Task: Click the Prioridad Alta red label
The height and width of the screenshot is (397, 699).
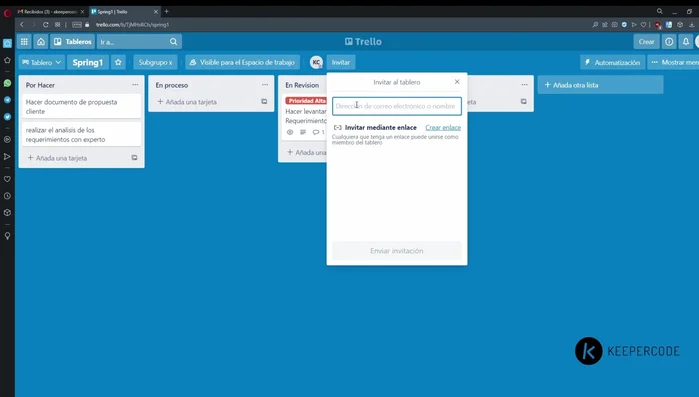Action: 306,101
